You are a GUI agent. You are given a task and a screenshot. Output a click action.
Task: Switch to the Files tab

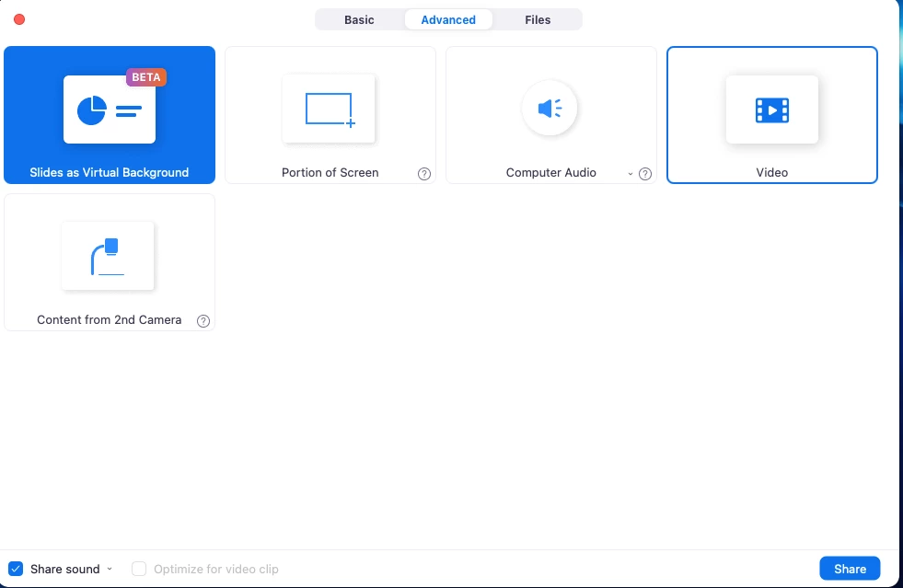(x=538, y=19)
